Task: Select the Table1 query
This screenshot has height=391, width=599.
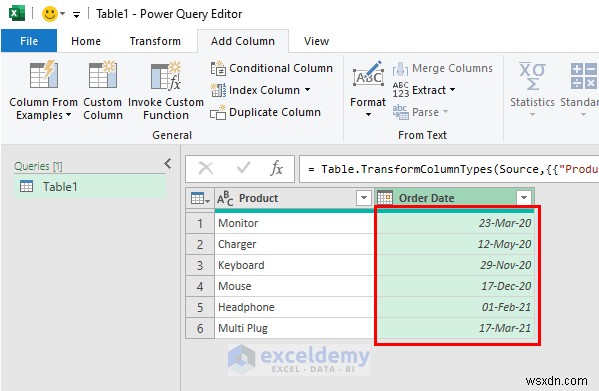Action: (x=90, y=187)
